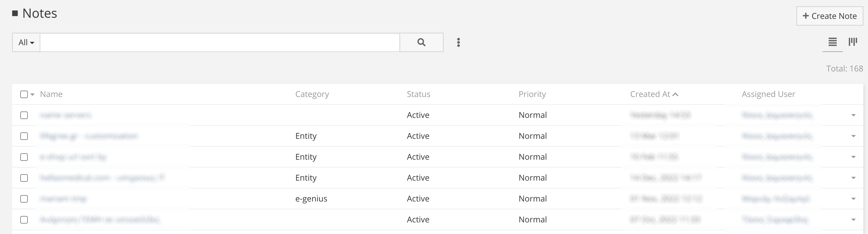Switch to list view icon

[832, 42]
